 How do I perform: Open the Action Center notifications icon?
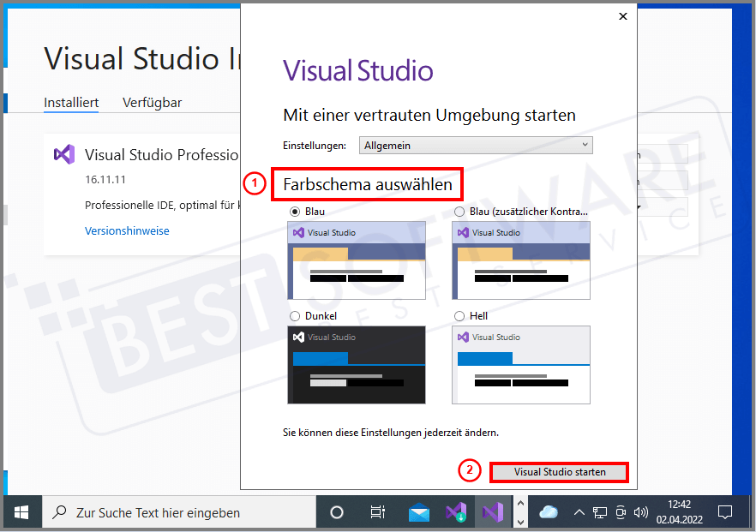(x=725, y=511)
